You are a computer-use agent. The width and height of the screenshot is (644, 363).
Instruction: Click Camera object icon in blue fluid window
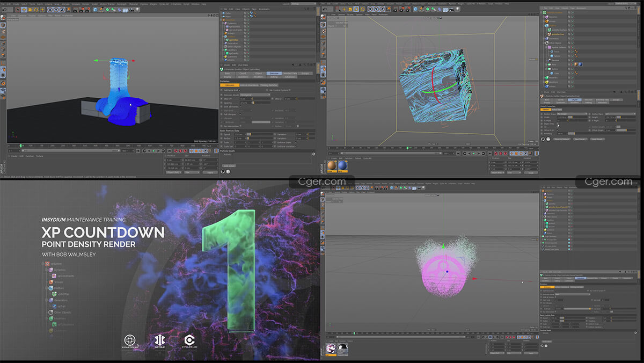coord(131,10)
